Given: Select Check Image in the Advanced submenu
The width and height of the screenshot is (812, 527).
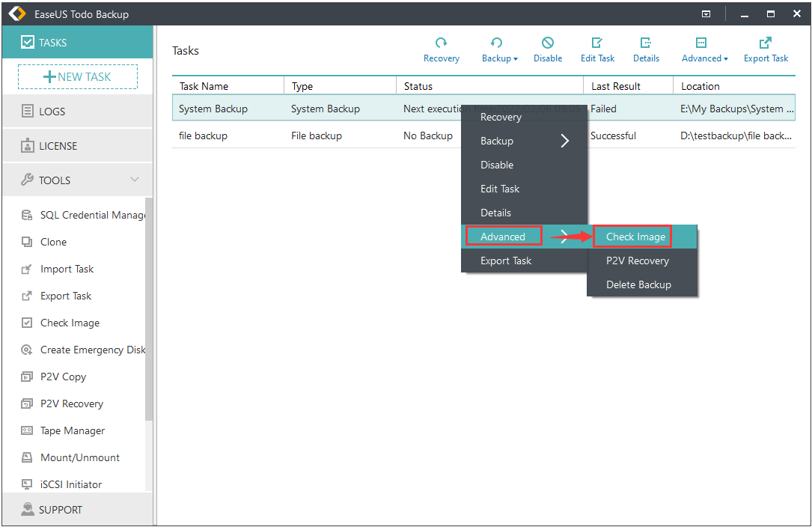Looking at the screenshot, I should coord(642,237).
